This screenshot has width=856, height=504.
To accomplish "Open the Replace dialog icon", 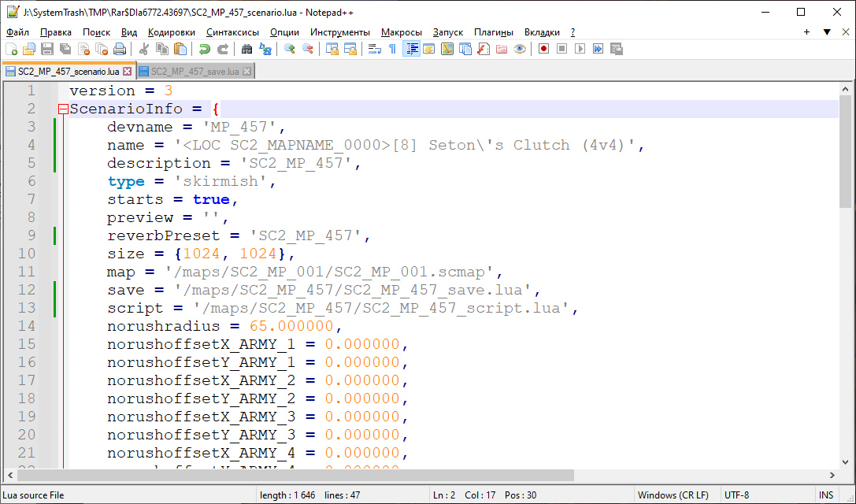I will 265,49.
